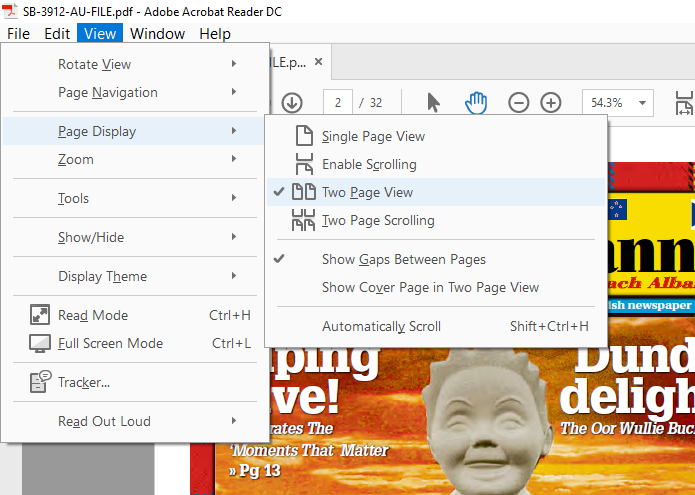
Task: Enable Show Cover Page in Two Page View
Action: pyautogui.click(x=430, y=287)
